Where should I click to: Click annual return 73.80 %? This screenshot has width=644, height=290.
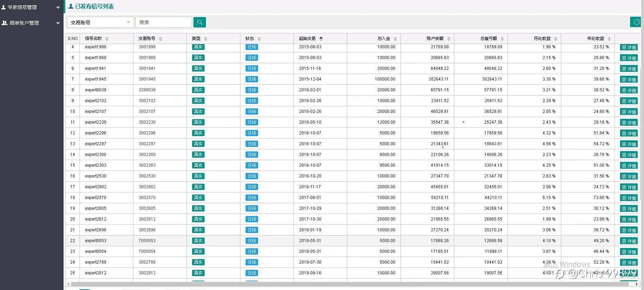pos(601,198)
